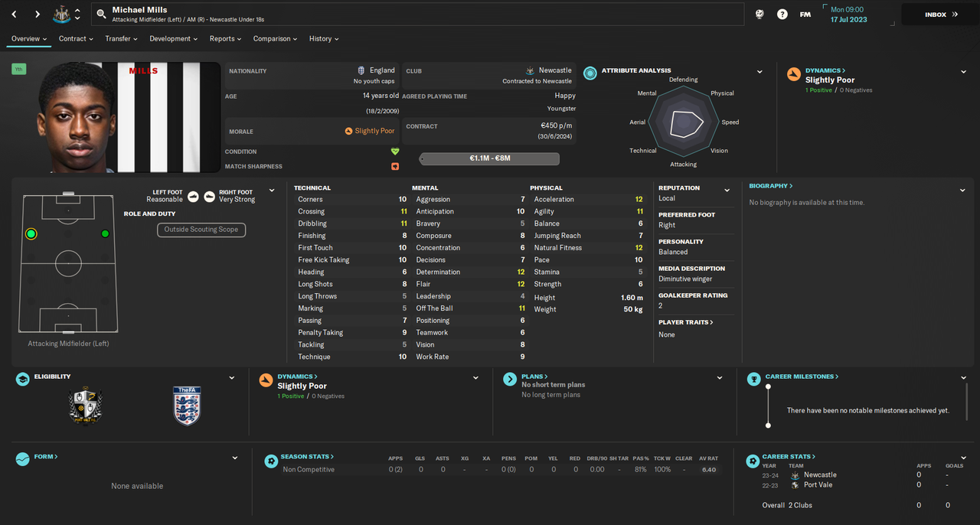Click the player name search field
Viewport: 980px width, 525px height.
(417, 14)
